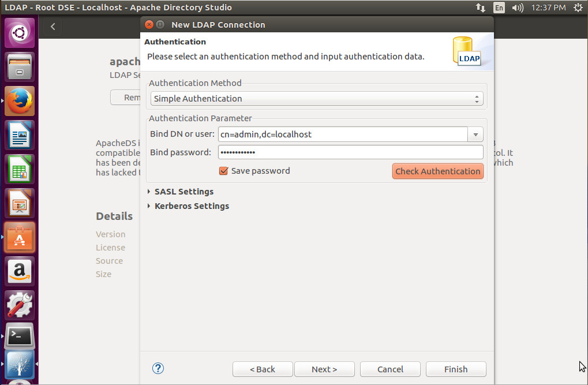Click the Help question-mark icon in the wizard
The height and width of the screenshot is (385, 588).
click(158, 368)
